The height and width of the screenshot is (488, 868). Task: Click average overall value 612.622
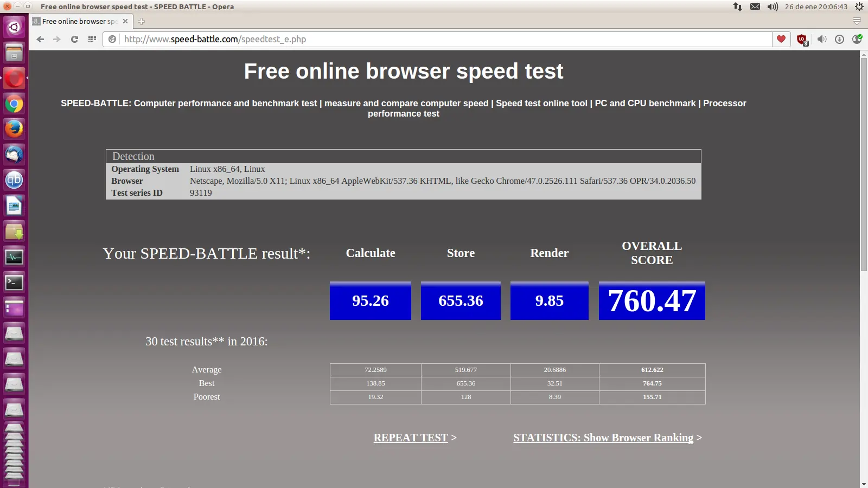coord(652,370)
